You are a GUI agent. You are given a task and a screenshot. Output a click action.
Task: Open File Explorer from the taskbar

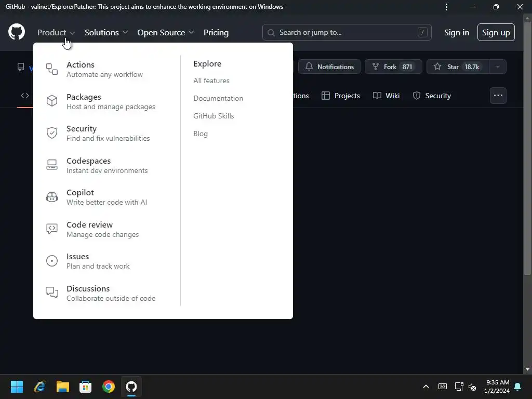click(63, 387)
